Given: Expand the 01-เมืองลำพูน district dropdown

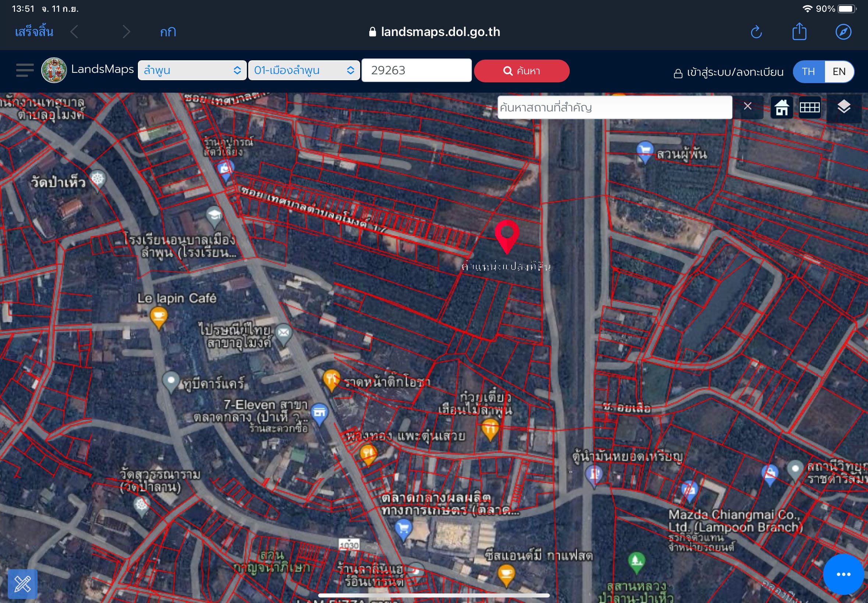Looking at the screenshot, I should (304, 70).
